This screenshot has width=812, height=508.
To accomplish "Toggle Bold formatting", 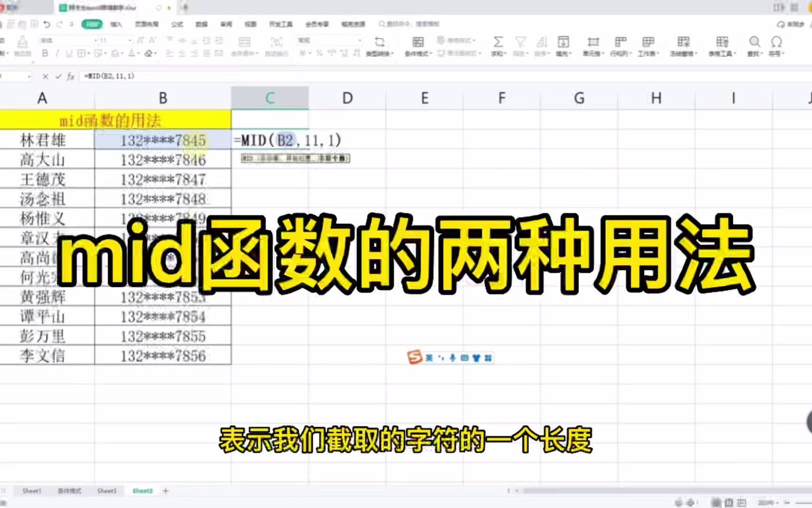I will pyautogui.click(x=45, y=53).
